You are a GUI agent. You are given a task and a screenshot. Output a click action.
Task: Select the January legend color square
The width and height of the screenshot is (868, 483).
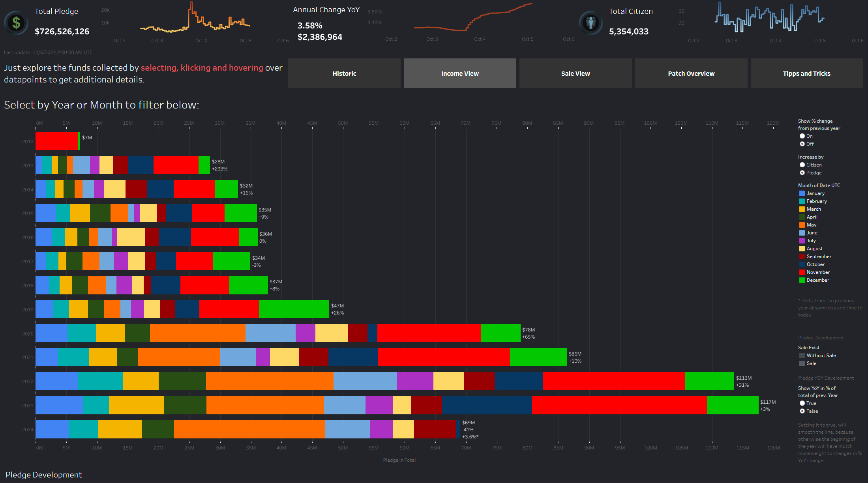802,193
